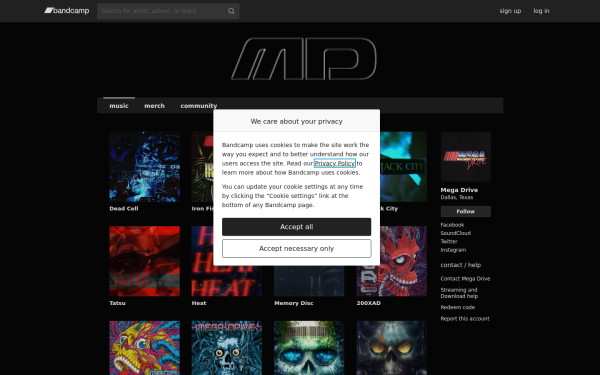Click the MD banner logo
Image resolution: width=600 pixels, height=375 pixels.
coord(304,59)
